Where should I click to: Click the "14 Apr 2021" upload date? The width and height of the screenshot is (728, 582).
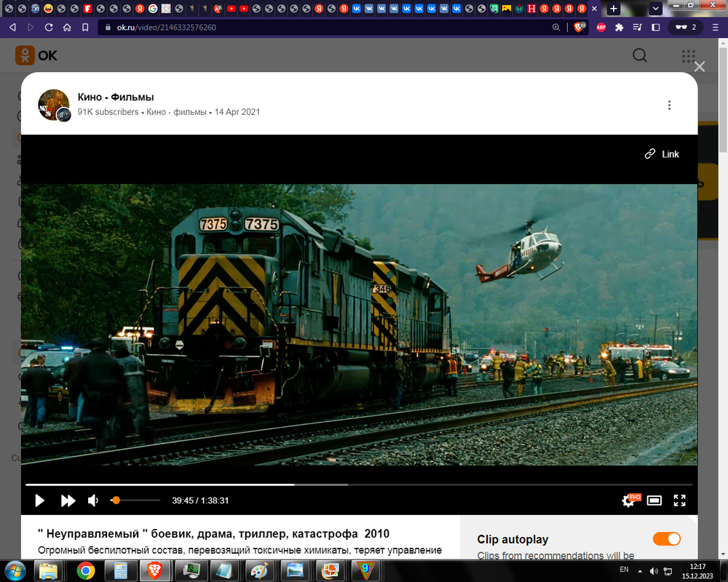(x=237, y=112)
